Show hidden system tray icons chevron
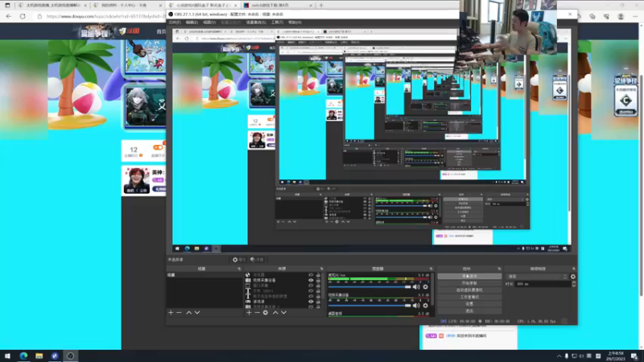The height and width of the screenshot is (362, 644). pos(559,356)
